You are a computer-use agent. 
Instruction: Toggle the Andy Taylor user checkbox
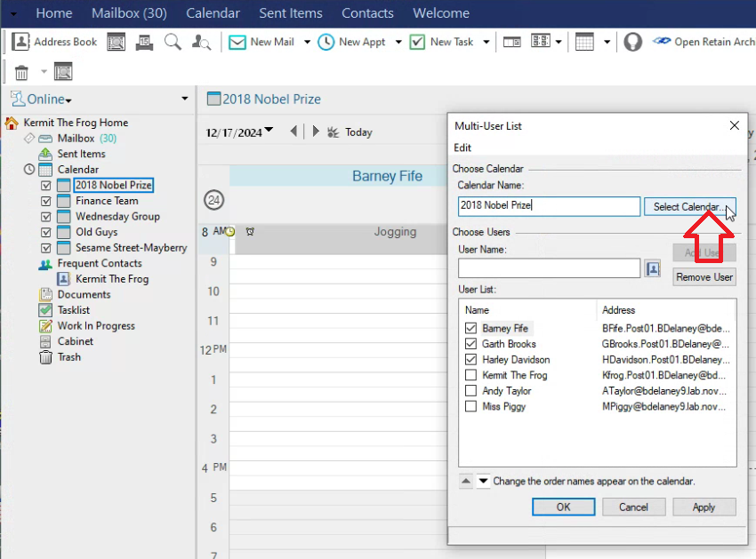point(470,391)
